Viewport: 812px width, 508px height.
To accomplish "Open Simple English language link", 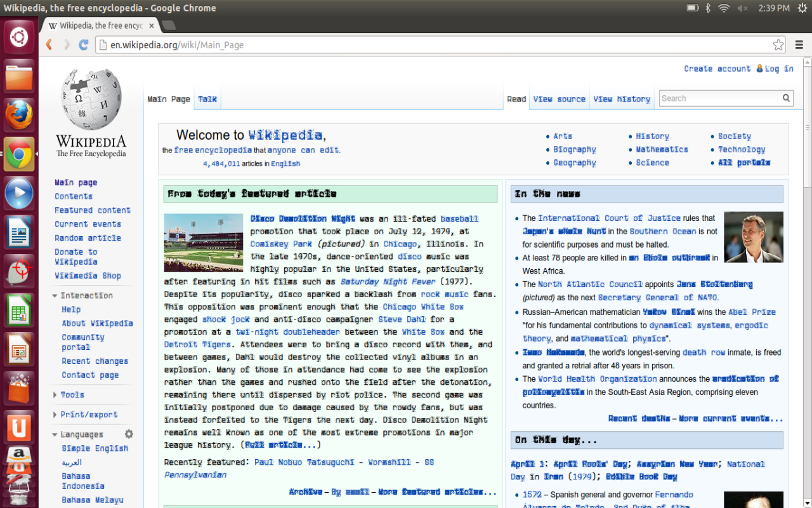I will [95, 448].
